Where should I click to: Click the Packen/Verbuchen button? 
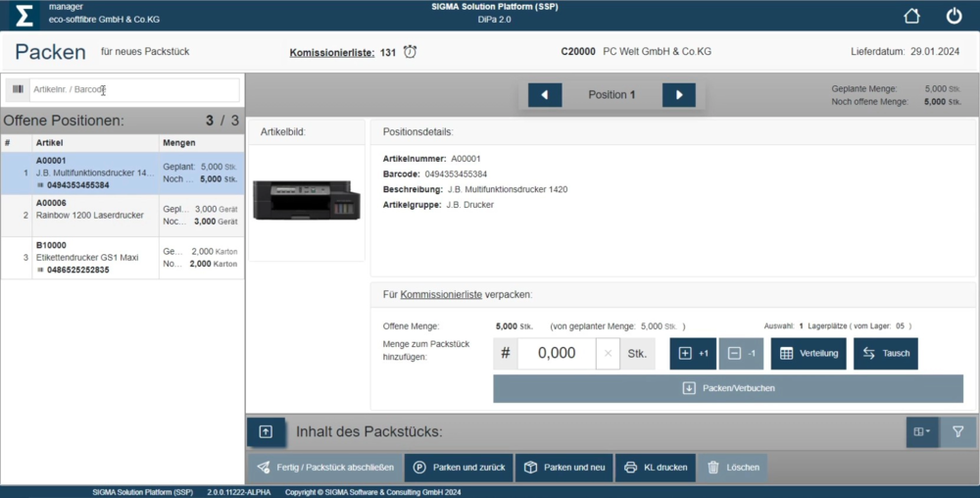(x=728, y=388)
